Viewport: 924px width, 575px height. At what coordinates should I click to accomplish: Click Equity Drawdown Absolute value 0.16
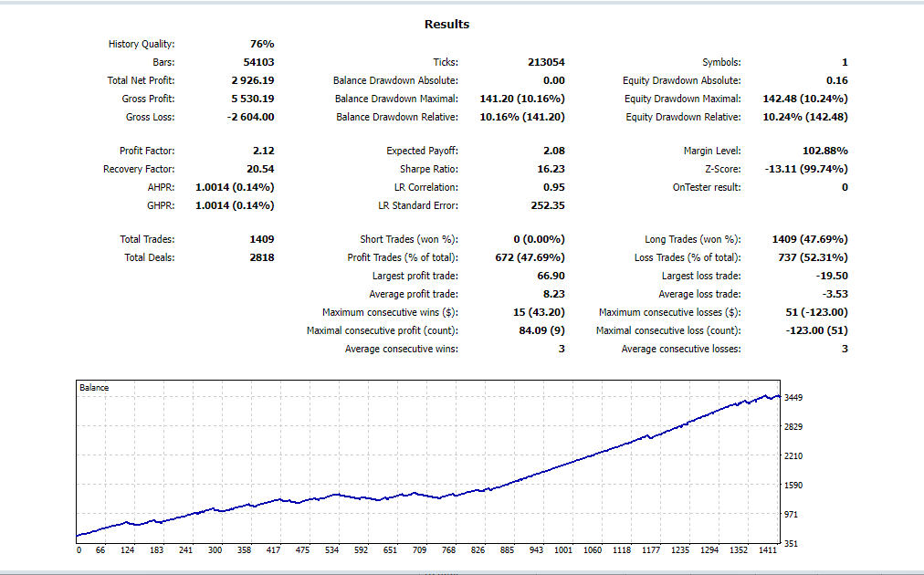(x=836, y=80)
